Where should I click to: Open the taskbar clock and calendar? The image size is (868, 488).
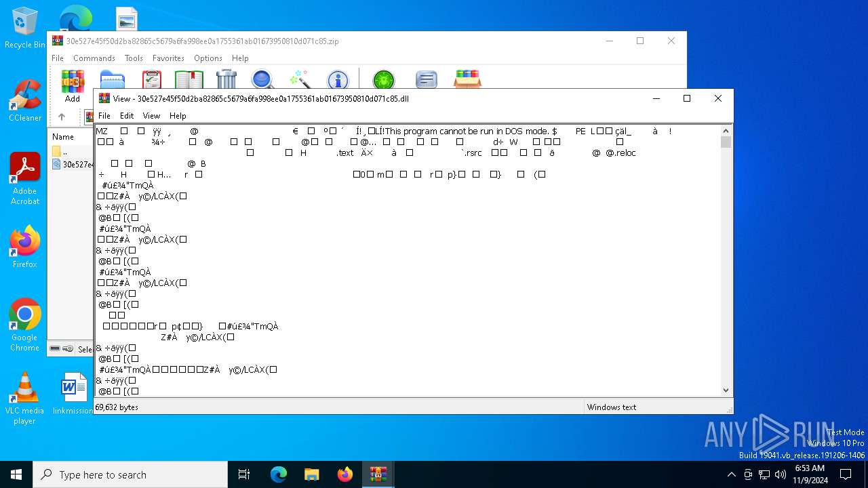click(x=810, y=474)
